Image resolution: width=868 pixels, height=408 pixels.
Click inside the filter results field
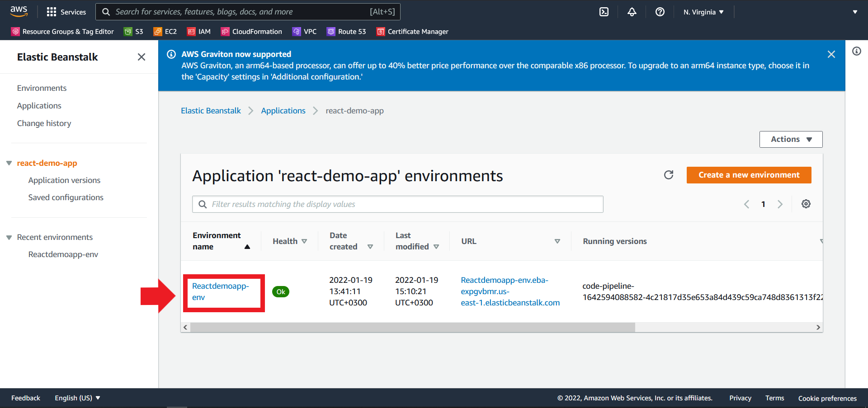pyautogui.click(x=398, y=204)
